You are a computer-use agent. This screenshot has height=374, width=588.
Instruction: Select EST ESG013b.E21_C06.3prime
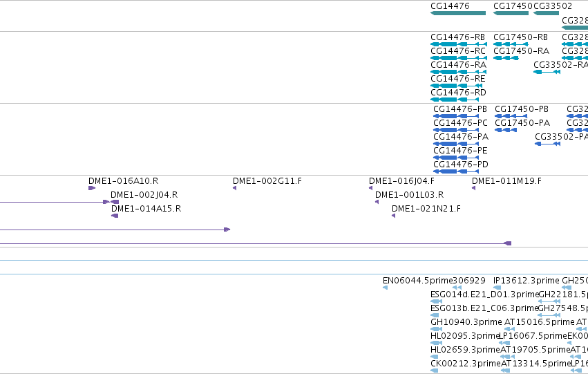[484, 308]
